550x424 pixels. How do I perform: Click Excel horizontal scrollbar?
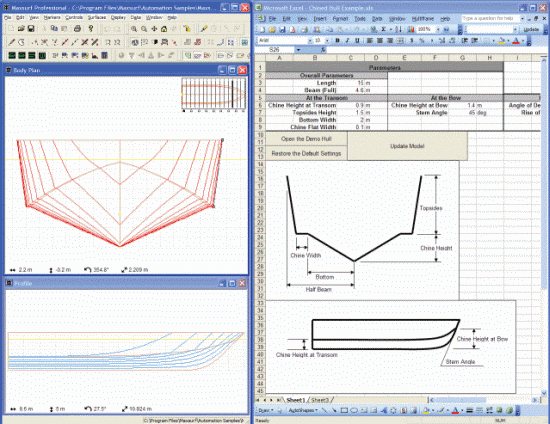tap(484, 400)
